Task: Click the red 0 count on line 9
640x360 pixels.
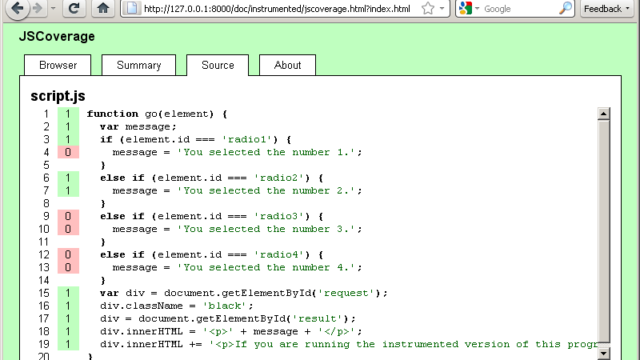Action: 68,216
